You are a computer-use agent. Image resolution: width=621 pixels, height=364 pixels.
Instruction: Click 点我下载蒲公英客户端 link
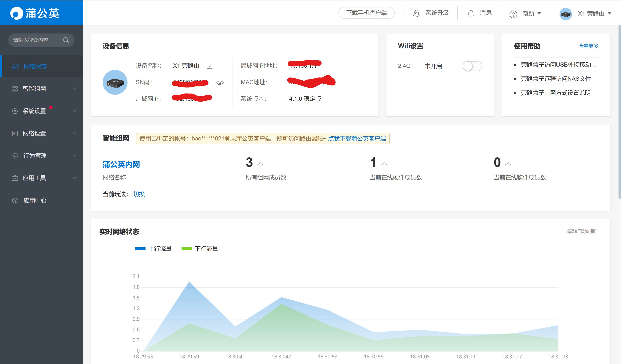tap(357, 138)
